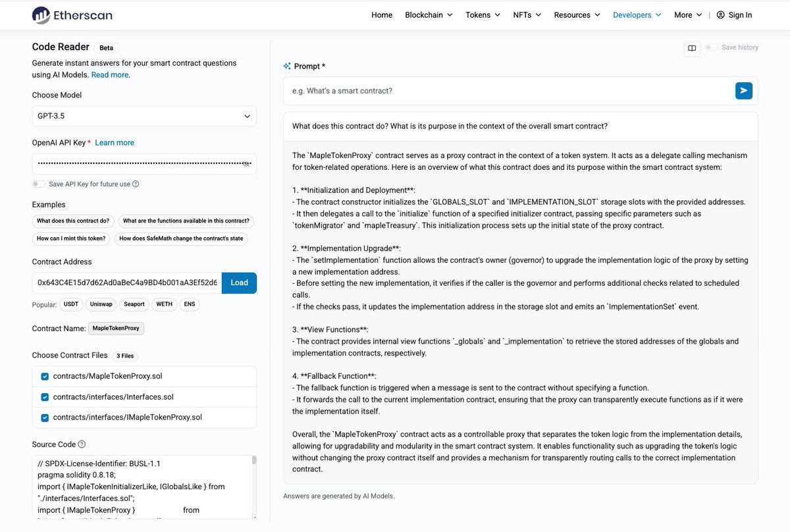Click the 'Choose Contract Files' label
This screenshot has width=790, height=532.
tap(70, 355)
